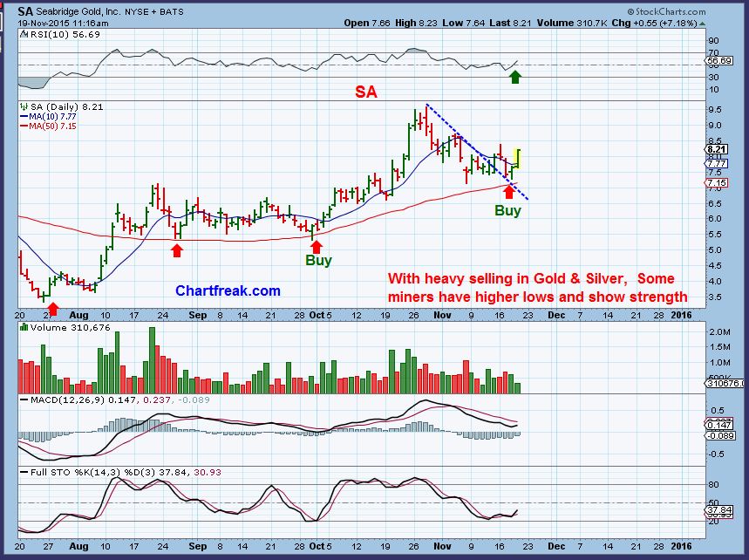Viewport: 749px width, 560px height.
Task: Click the Last 8.21 value in the header
Action: tap(510, 23)
